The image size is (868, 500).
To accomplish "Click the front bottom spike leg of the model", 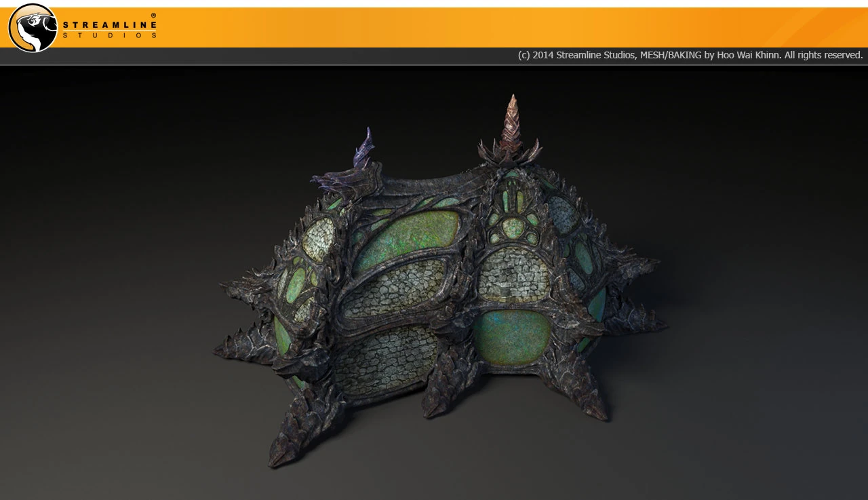I will click(x=295, y=427).
